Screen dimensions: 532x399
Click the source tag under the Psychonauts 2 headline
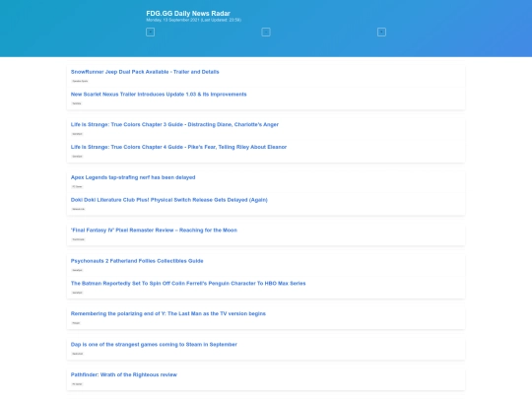[78, 270]
